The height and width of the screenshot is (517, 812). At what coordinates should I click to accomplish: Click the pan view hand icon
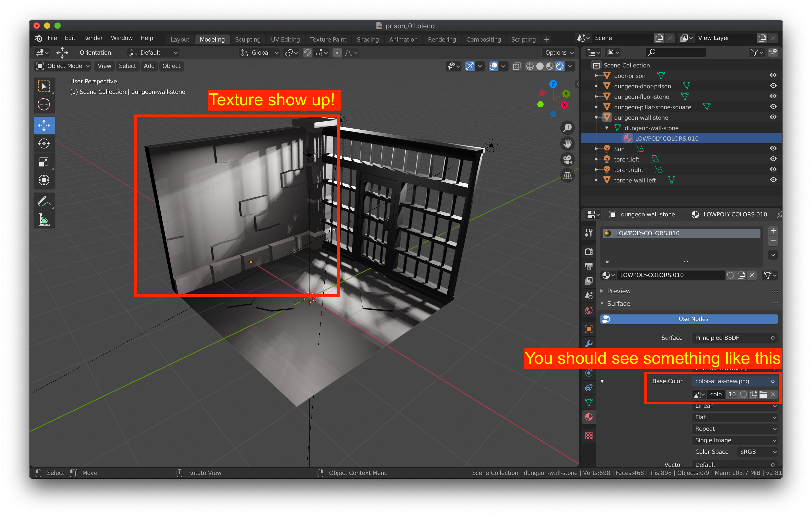coord(567,143)
